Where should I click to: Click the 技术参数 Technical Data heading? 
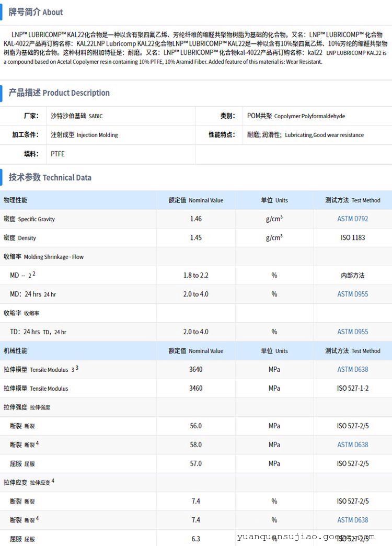[x=50, y=177]
